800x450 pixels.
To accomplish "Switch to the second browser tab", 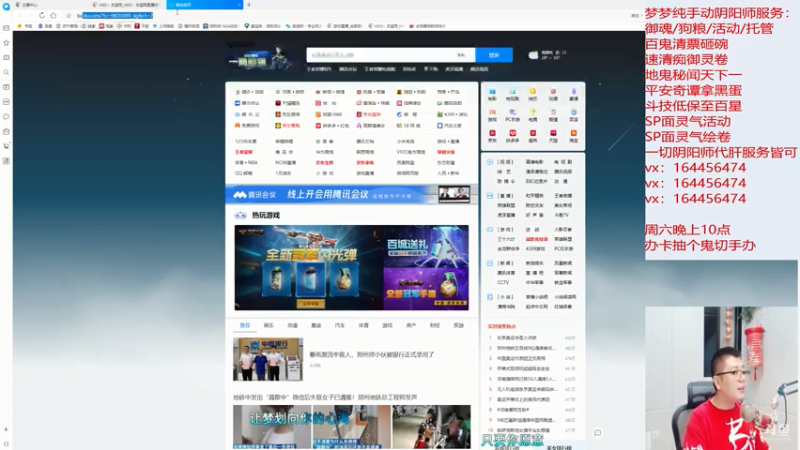I will (128, 5).
